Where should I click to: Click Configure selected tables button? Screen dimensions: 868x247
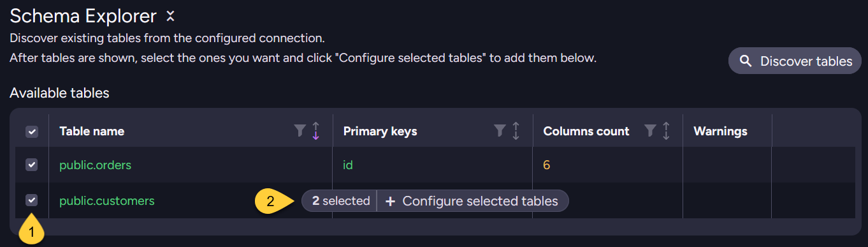[x=472, y=201]
